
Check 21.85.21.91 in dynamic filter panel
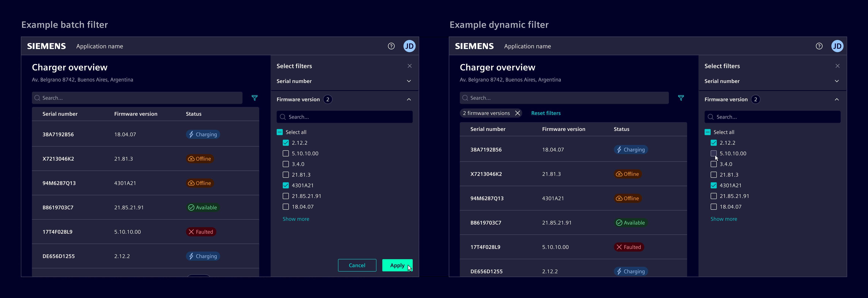pyautogui.click(x=713, y=196)
